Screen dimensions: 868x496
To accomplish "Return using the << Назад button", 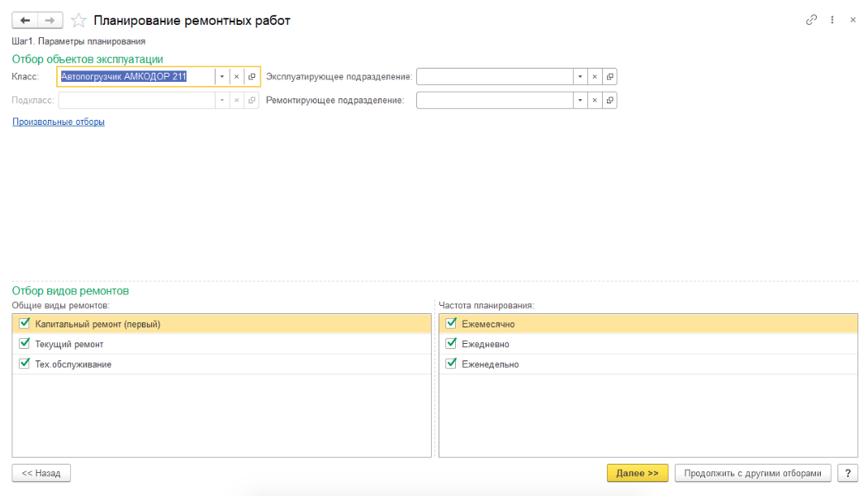I will tap(41, 473).
